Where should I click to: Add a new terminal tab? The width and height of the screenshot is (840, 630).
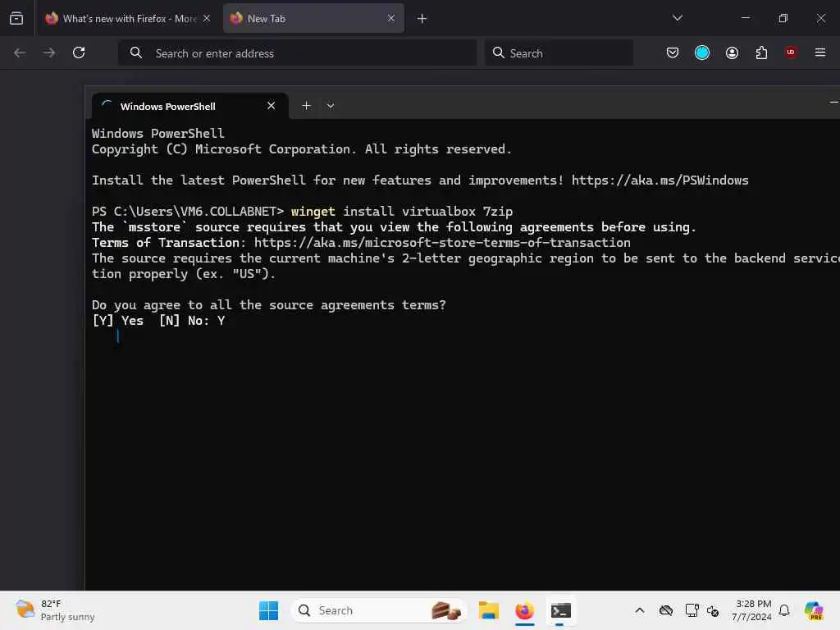(307, 106)
